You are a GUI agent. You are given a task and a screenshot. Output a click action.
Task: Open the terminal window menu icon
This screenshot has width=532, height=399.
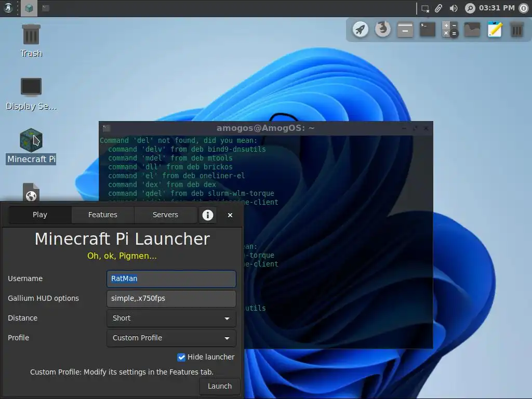pos(107,128)
